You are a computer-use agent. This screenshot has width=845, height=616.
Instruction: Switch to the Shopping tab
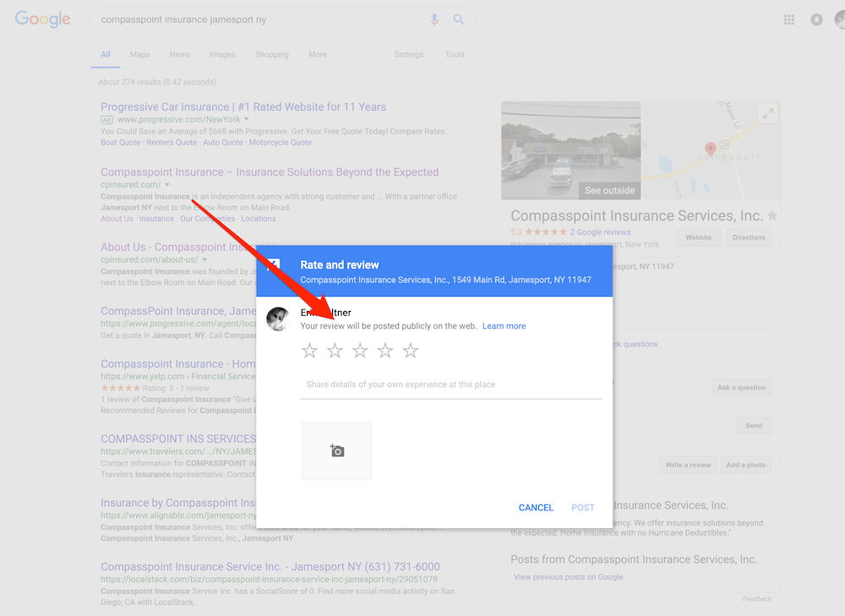click(x=271, y=54)
